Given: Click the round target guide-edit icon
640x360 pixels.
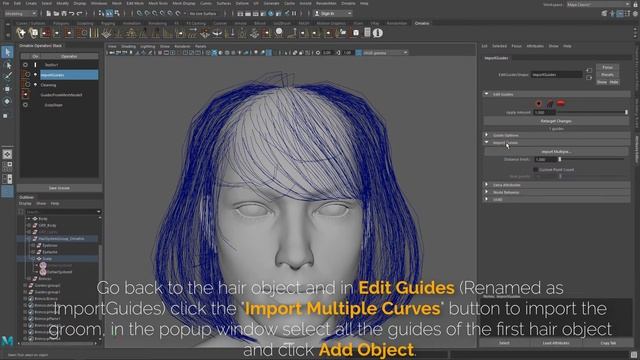Looking at the screenshot, I should point(539,103).
